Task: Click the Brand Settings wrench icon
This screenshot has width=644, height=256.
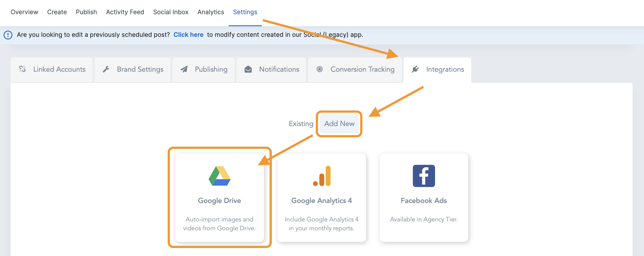Action: pyautogui.click(x=106, y=69)
